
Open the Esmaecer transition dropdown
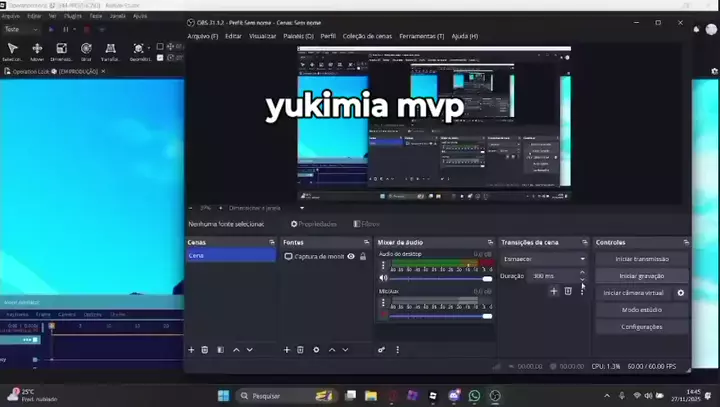coord(544,259)
